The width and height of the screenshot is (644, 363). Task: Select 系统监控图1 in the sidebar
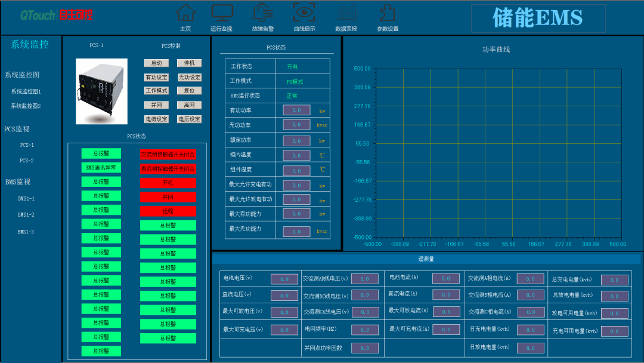point(26,91)
